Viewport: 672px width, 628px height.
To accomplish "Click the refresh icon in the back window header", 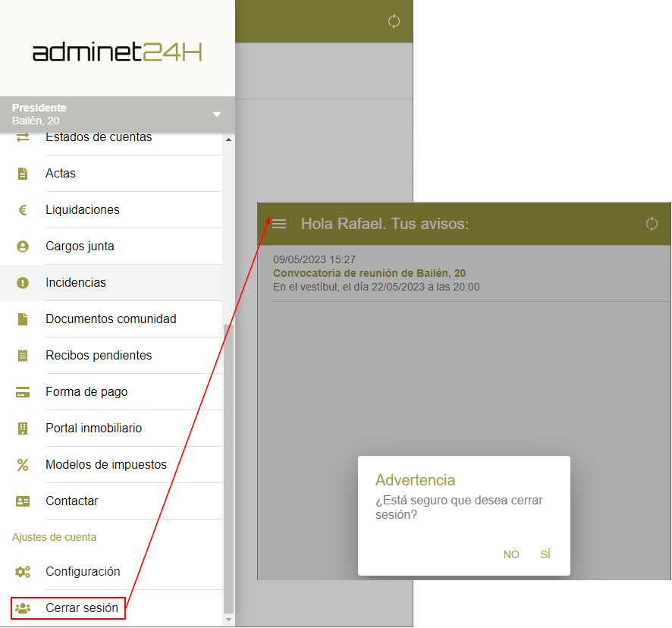I will 394,21.
